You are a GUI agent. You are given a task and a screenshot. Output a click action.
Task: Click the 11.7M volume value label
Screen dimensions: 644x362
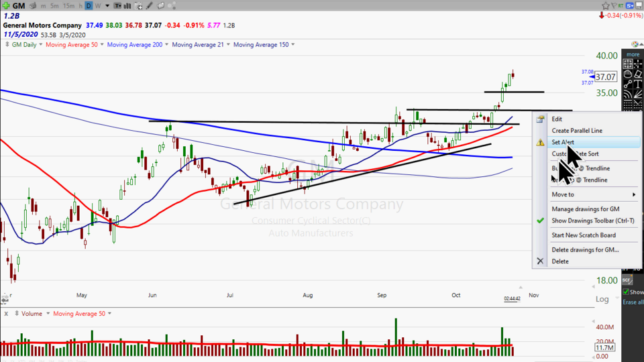click(x=605, y=348)
